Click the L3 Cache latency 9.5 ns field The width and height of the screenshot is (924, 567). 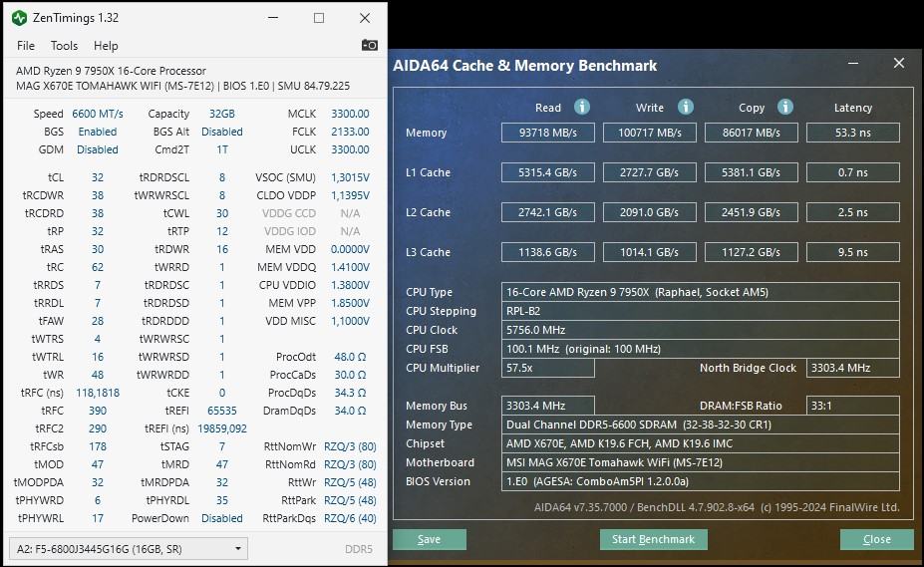coord(852,252)
